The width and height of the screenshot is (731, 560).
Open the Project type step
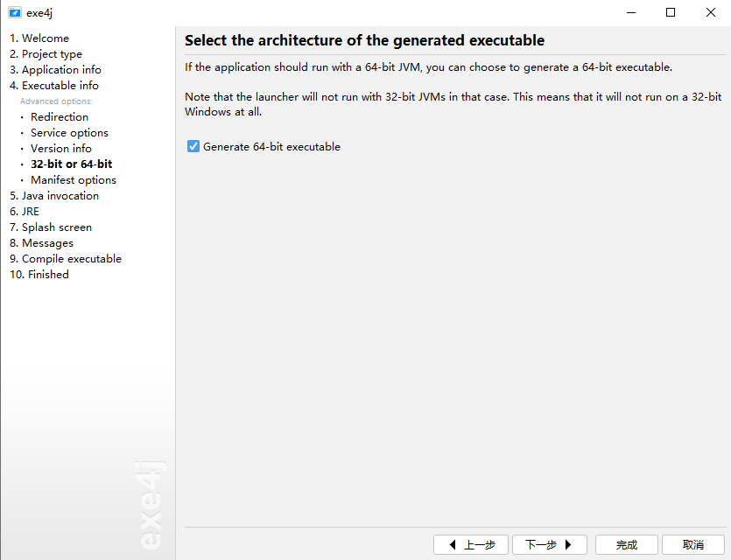click(46, 54)
